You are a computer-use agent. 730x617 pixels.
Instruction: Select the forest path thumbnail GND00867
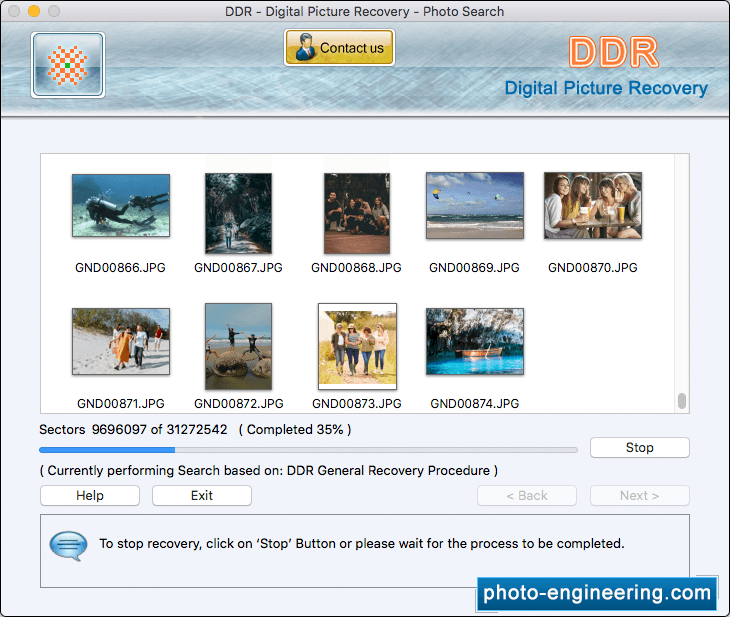(238, 213)
